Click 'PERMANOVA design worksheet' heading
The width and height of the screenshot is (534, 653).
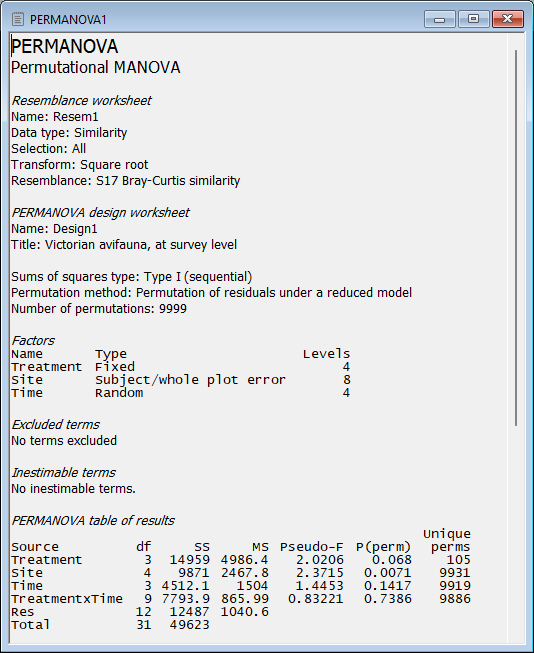100,213
